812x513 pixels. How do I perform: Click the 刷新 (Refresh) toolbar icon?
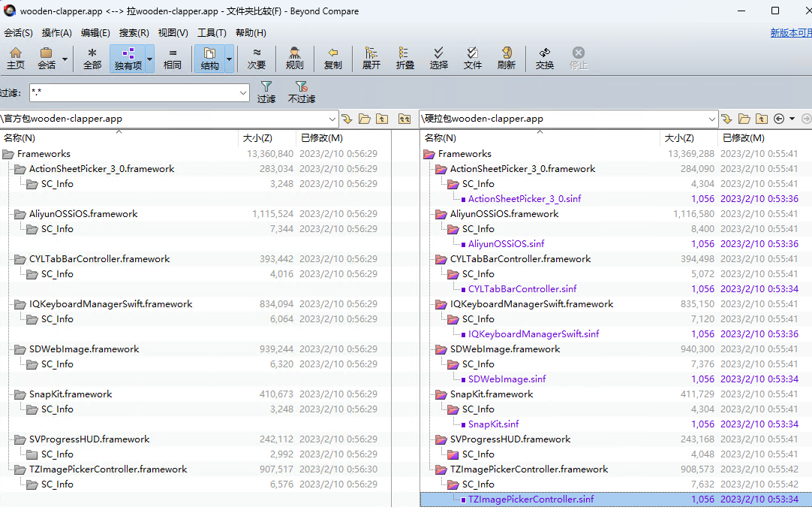[506, 58]
